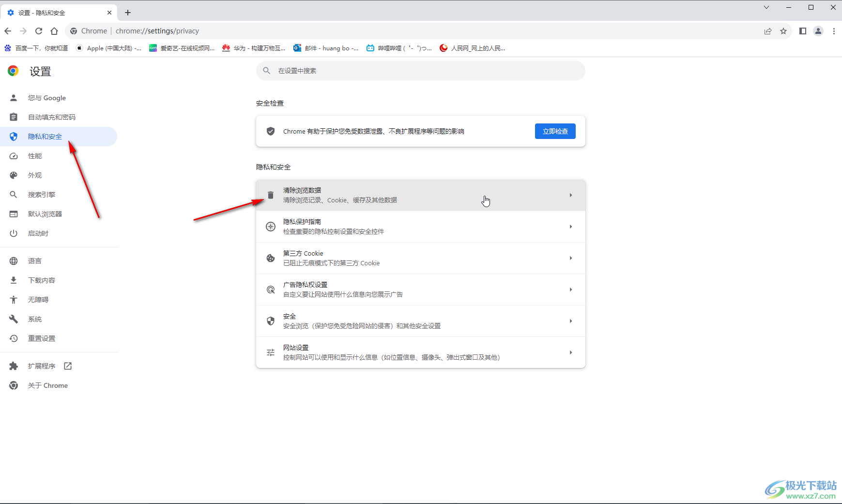Image resolution: width=842 pixels, height=504 pixels.
Task: Bookmark this page with the star icon
Action: click(x=783, y=31)
